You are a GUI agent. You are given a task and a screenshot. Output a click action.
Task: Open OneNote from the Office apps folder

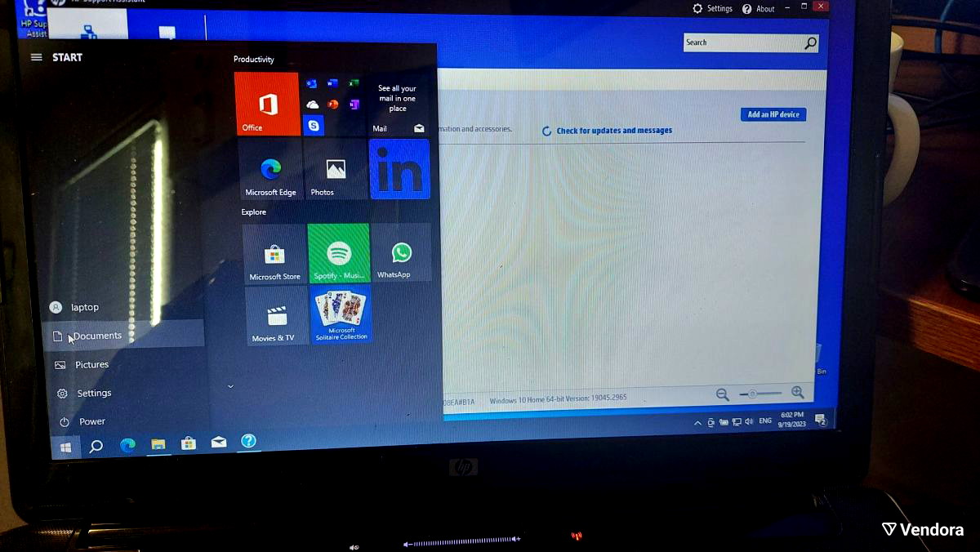coord(354,105)
